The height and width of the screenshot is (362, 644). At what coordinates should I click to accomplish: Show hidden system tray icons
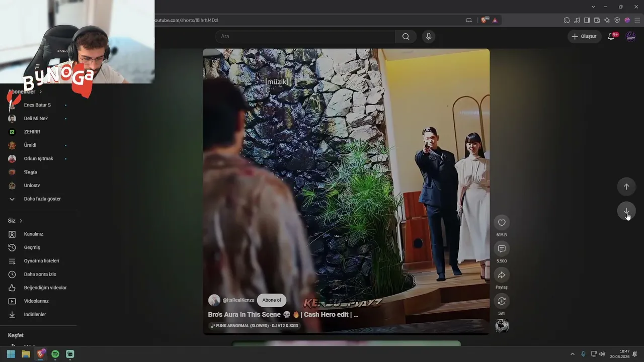(572, 354)
